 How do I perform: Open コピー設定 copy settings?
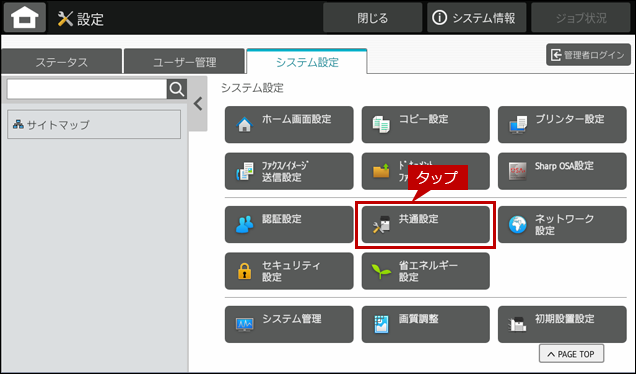coord(425,125)
